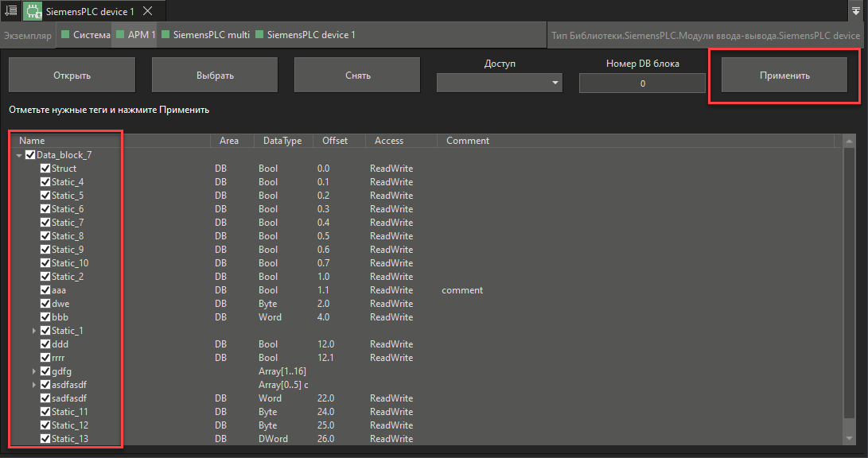
Task: Click the Выбрать button
Action: tap(215, 76)
